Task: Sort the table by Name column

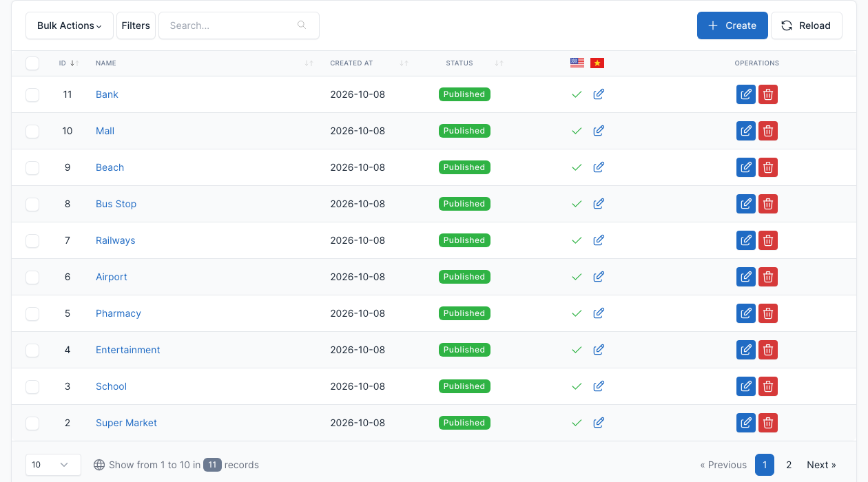Action: click(x=204, y=63)
